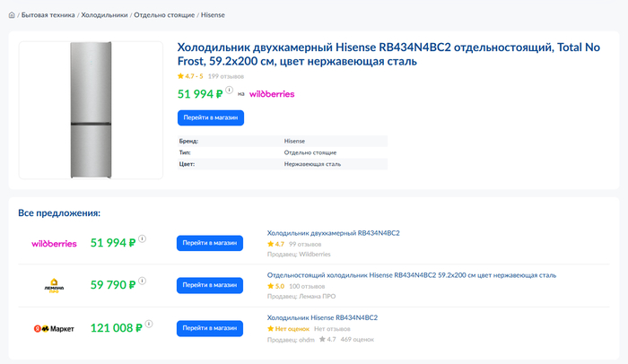Open the Hisense breadcrumb link

point(214,15)
